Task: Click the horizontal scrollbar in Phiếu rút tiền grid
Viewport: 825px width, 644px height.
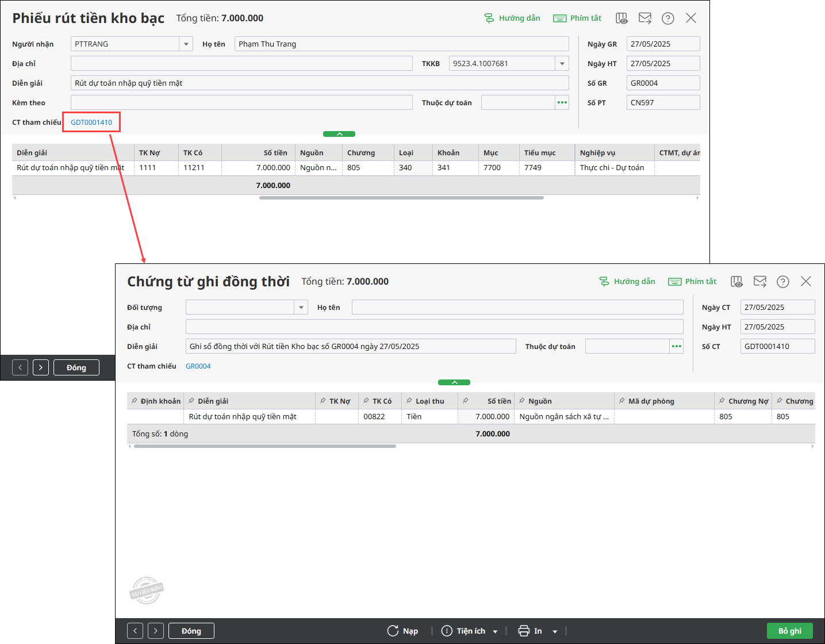Action: point(401,198)
